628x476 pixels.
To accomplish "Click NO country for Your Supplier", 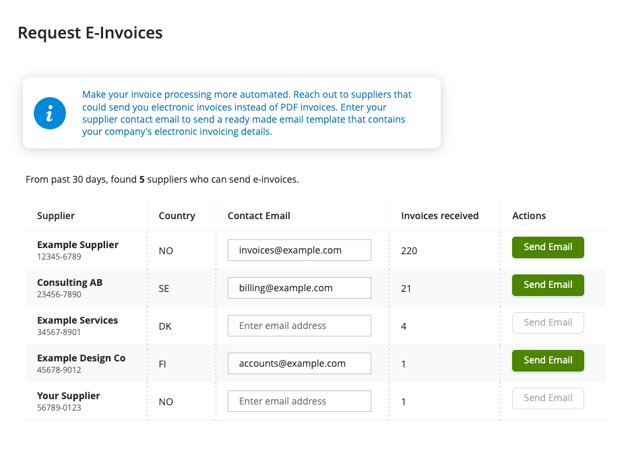I will click(x=166, y=401).
